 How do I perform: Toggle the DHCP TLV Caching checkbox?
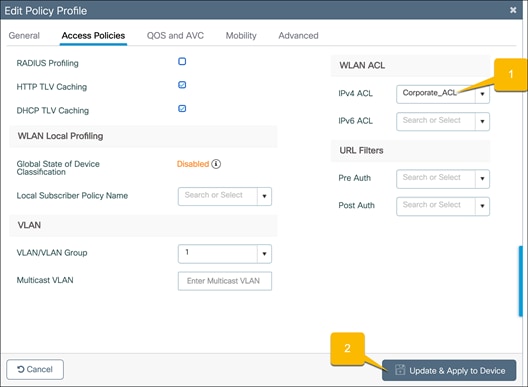(182, 108)
